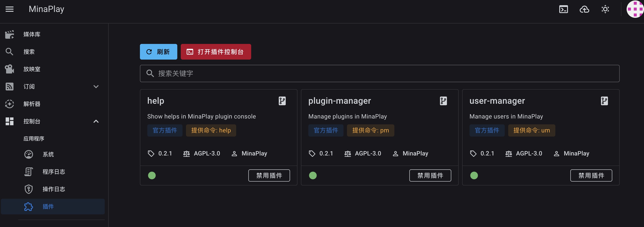
Task: Open the 媒体库 media library icon
Action: [x=9, y=34]
